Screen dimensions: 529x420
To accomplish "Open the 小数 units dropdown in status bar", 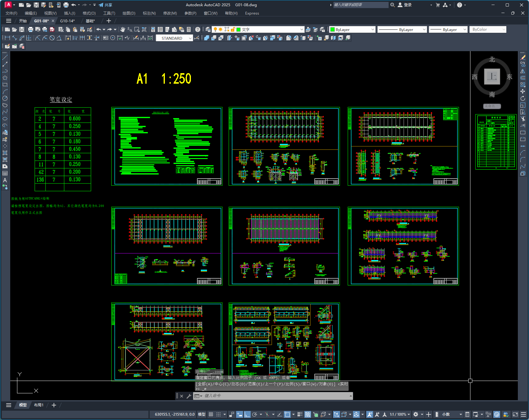I will [452, 414].
